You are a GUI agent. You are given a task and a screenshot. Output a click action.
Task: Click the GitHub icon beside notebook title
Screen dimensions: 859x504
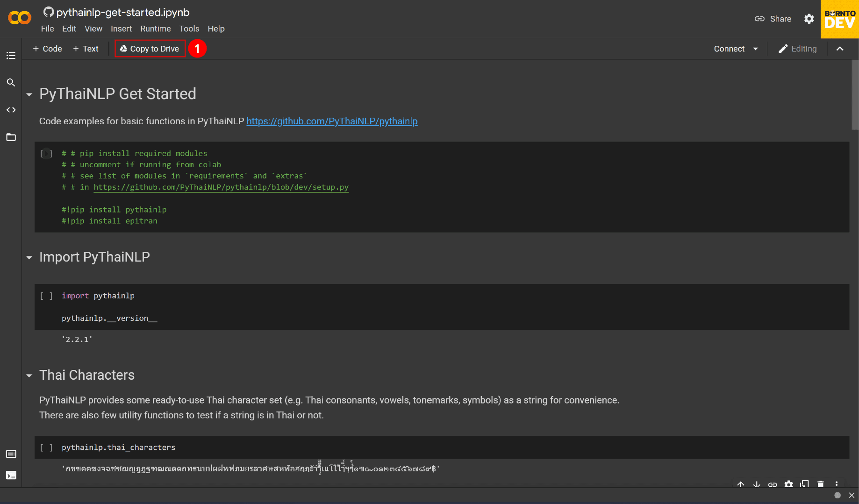(48, 12)
